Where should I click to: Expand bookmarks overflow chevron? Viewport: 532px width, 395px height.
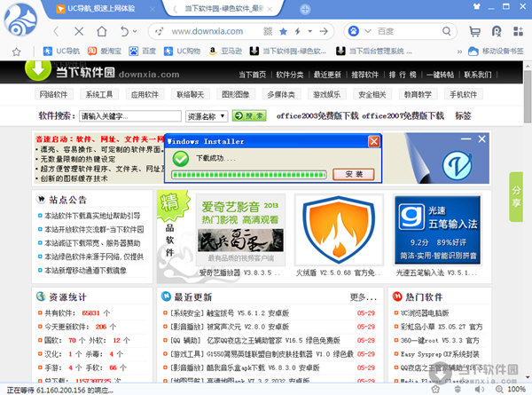coord(459,51)
